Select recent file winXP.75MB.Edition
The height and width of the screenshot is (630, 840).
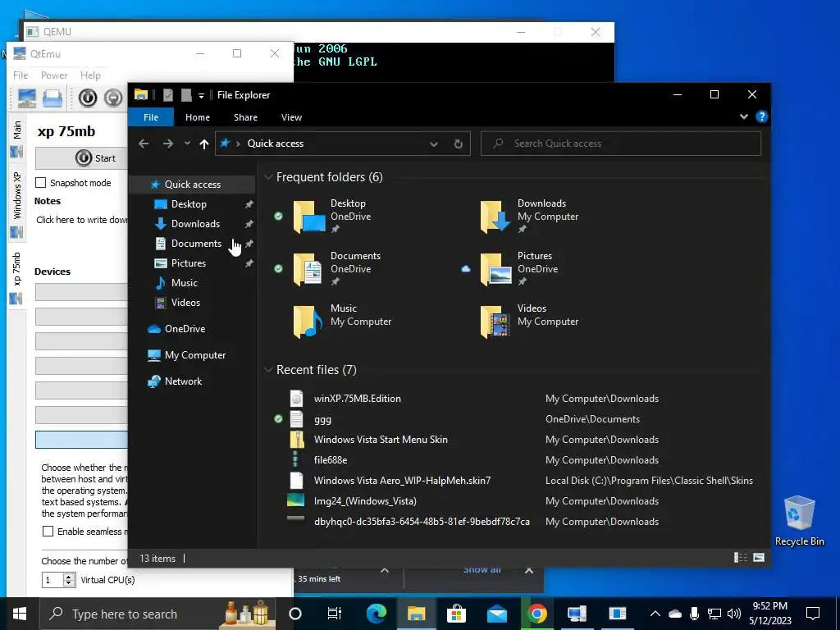tap(358, 398)
